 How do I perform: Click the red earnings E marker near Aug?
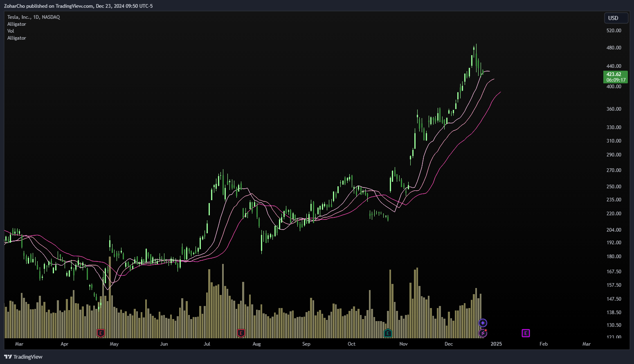241,333
